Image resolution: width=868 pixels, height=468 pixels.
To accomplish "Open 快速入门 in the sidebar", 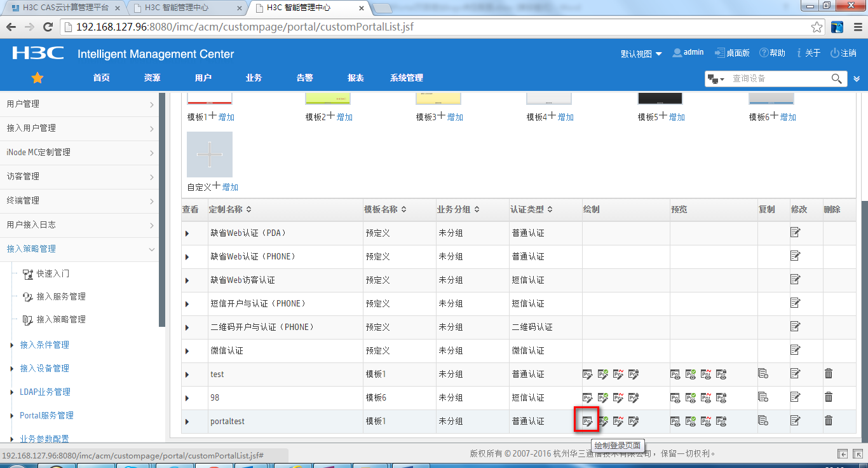I will [53, 274].
